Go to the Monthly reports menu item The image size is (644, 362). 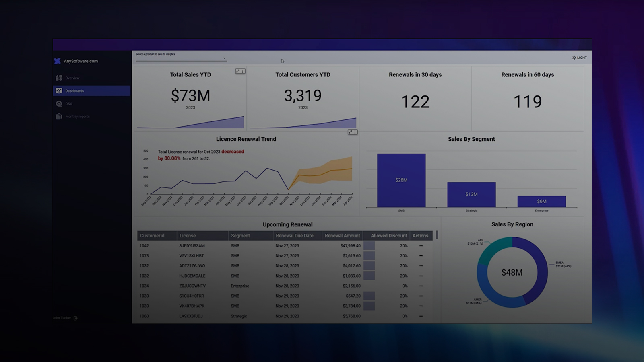pos(77,117)
